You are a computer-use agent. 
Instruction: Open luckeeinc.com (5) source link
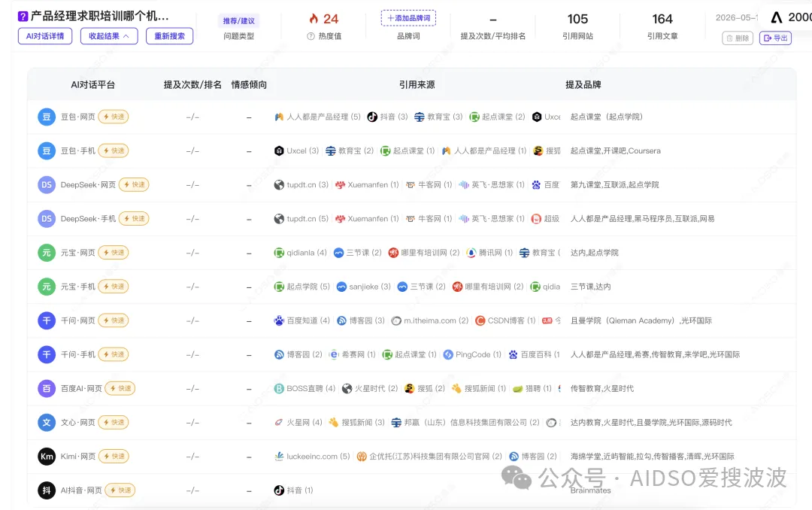point(312,456)
